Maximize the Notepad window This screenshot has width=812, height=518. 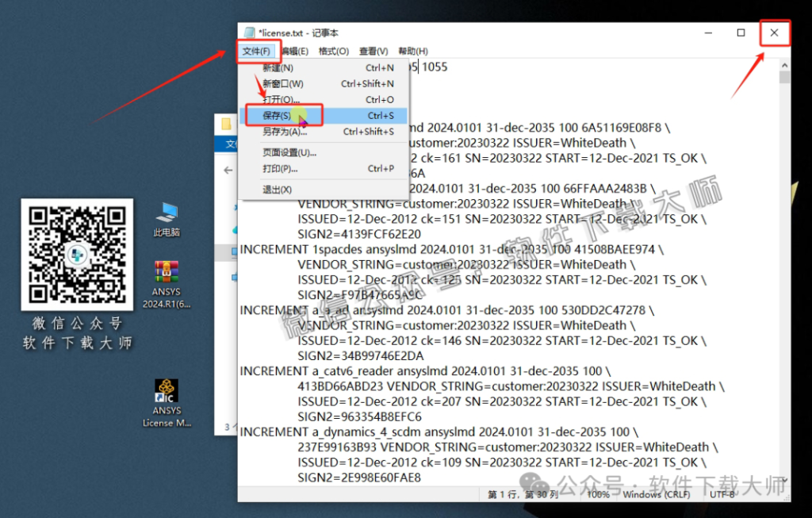(x=741, y=33)
